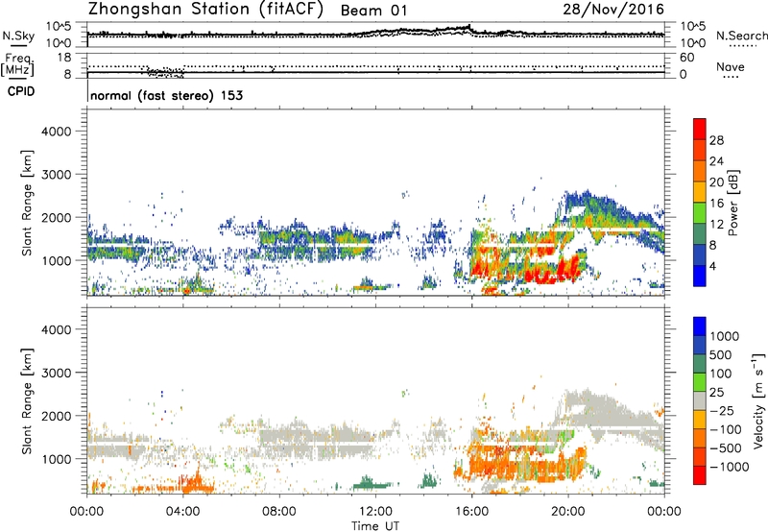The height and width of the screenshot is (532, 768).
Task: Click the '08:00' time axis tick
Action: click(x=279, y=512)
